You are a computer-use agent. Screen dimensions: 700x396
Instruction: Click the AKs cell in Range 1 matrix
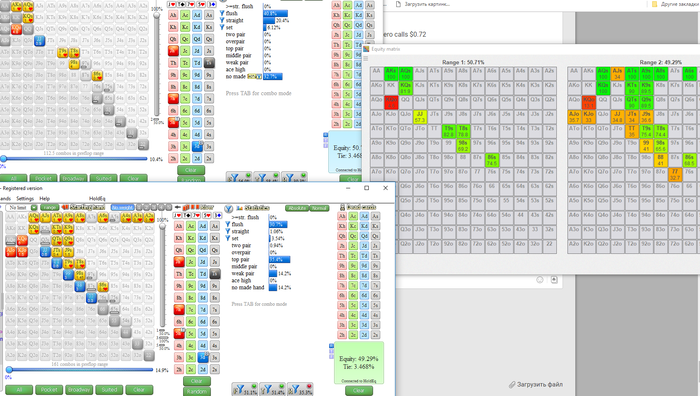pyautogui.click(x=391, y=73)
